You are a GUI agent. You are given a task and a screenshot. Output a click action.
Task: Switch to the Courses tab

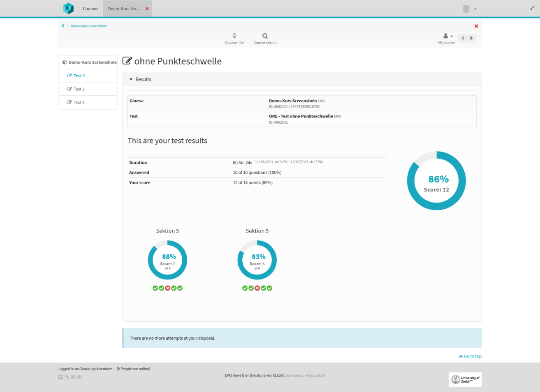tap(90, 9)
